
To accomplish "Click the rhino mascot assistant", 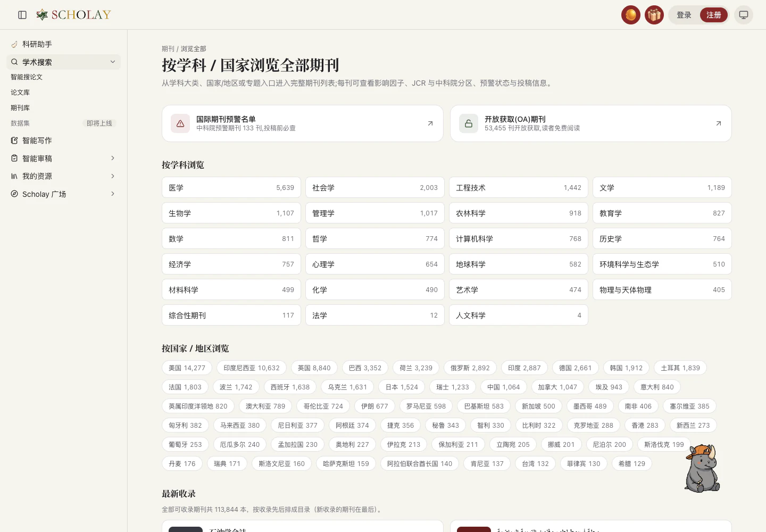I will [x=702, y=468].
